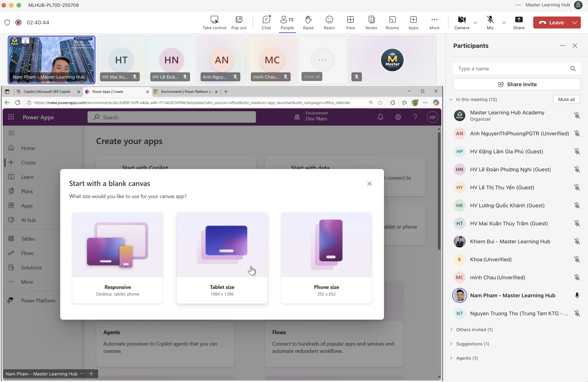The image size is (588, 382).
Task: Expand Agents (1) section
Action: click(451, 358)
